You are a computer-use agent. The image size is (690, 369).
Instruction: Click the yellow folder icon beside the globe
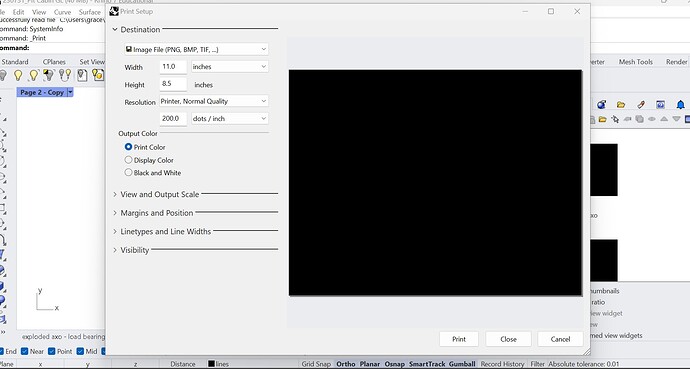coord(621,104)
